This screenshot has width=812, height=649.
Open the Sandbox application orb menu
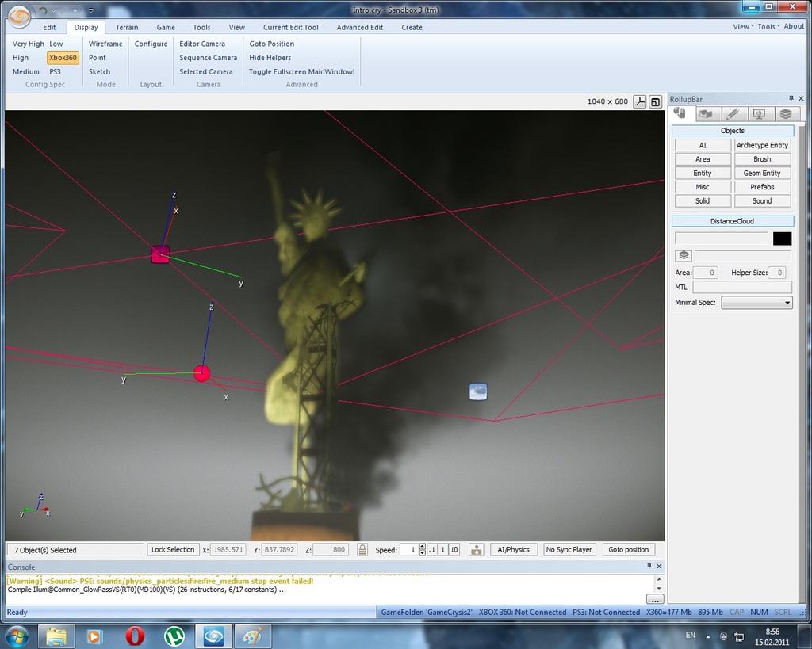[x=21, y=13]
